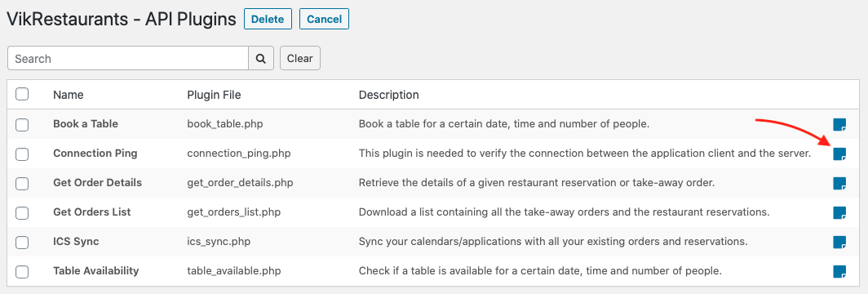Open the note icon for Table Availability
868x294 pixels.
pos(839,271)
